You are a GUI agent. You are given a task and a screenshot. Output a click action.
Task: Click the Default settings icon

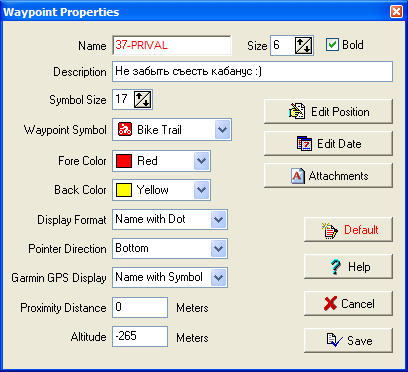point(330,230)
